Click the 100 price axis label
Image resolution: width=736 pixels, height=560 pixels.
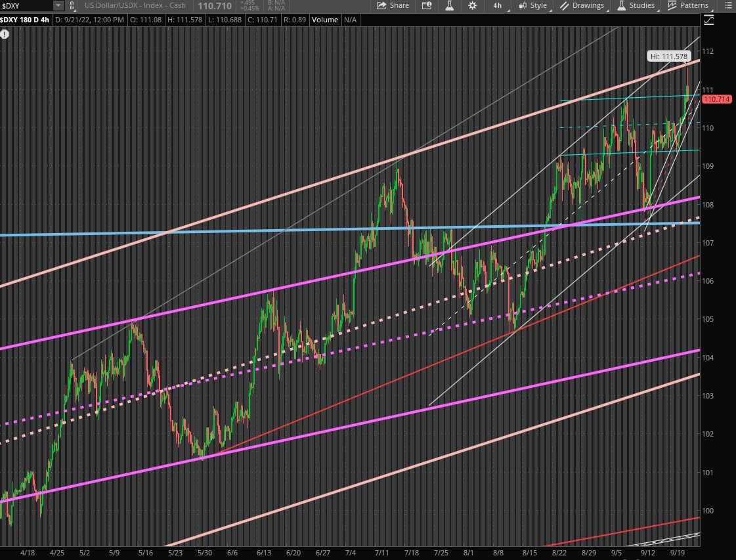(707, 511)
